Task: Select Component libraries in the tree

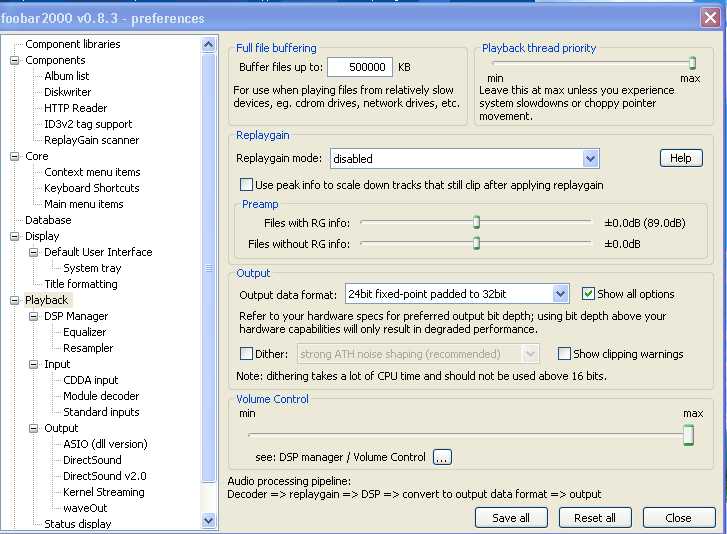Action: pos(73,44)
